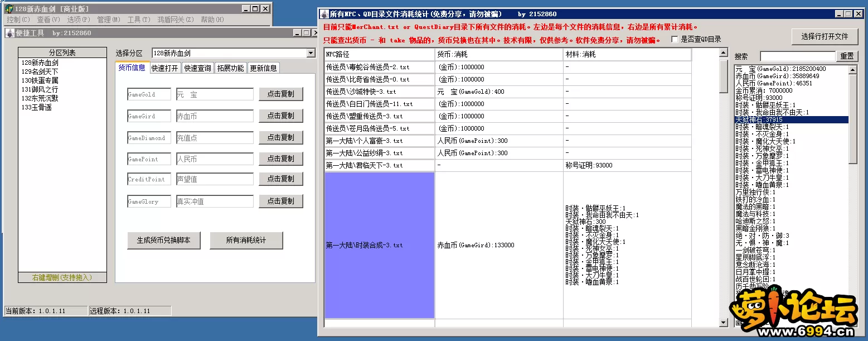Click 点击复制 in the GamePoint row

coord(281,159)
